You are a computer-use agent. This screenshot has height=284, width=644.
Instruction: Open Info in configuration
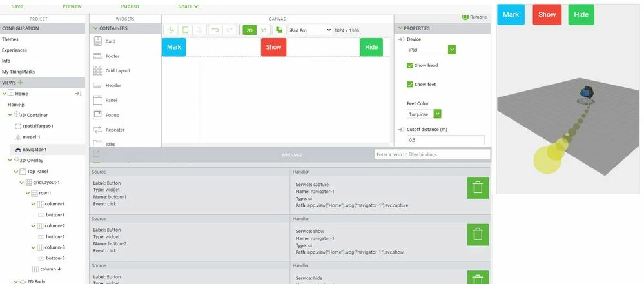tap(6, 61)
